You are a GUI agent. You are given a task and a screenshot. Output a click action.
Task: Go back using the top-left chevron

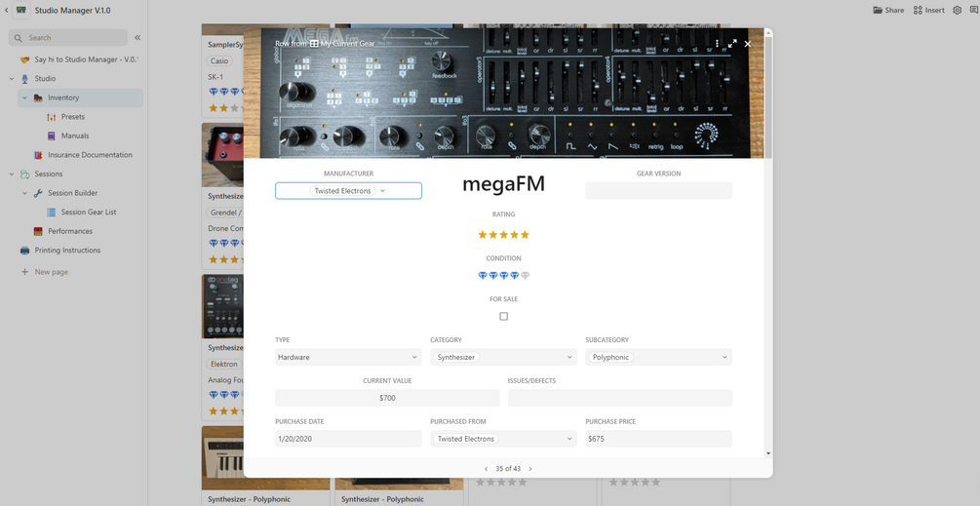tap(6, 10)
